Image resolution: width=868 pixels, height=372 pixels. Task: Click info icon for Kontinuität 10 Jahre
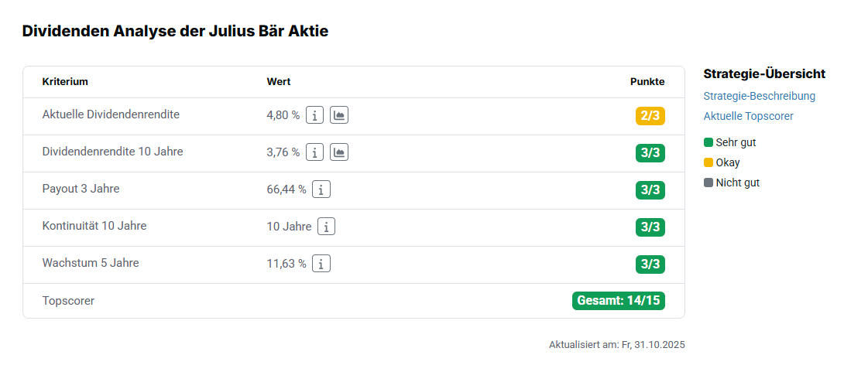327,227
